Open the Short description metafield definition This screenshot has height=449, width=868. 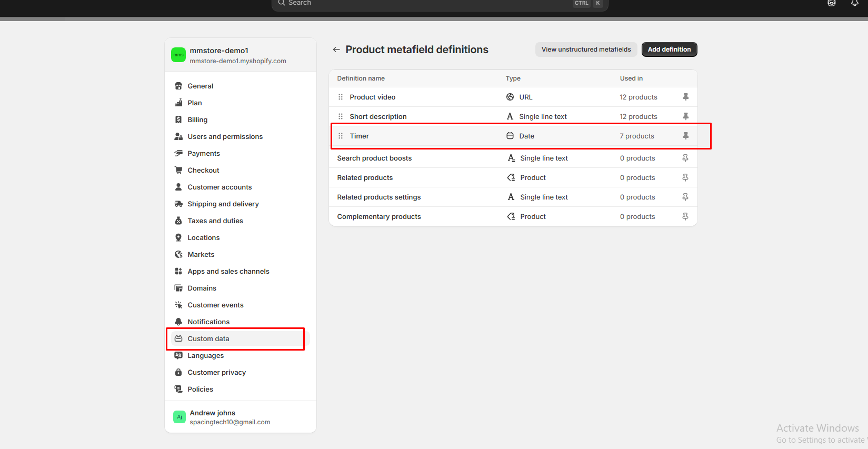(378, 116)
